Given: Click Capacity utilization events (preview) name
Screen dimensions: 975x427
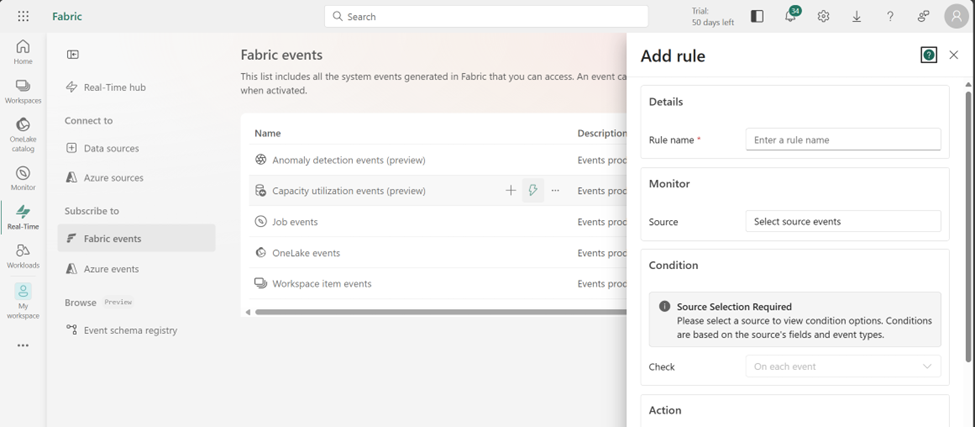Looking at the screenshot, I should pos(349,191).
